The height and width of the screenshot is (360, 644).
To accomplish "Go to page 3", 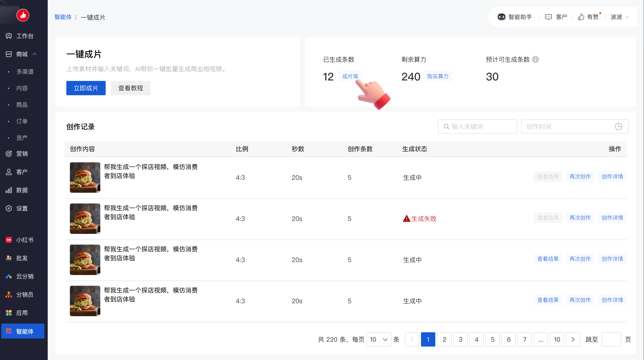I will [460, 339].
